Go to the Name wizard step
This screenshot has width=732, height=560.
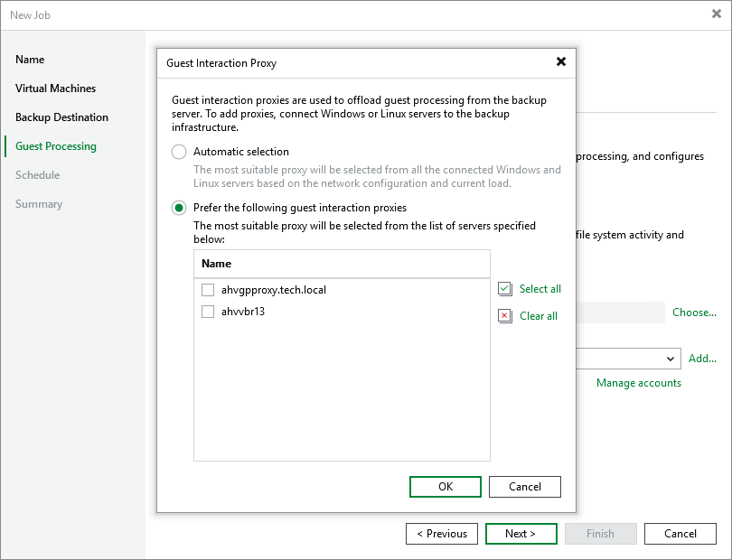pyautogui.click(x=30, y=60)
